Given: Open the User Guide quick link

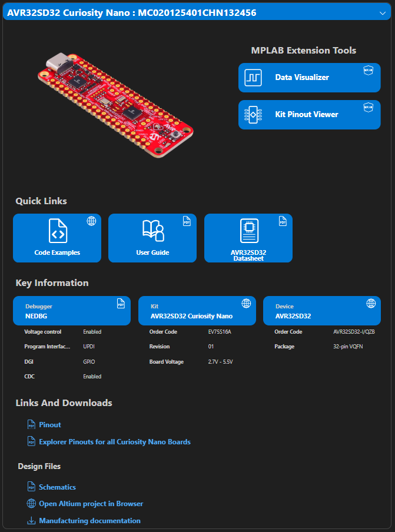Looking at the screenshot, I should (x=152, y=238).
